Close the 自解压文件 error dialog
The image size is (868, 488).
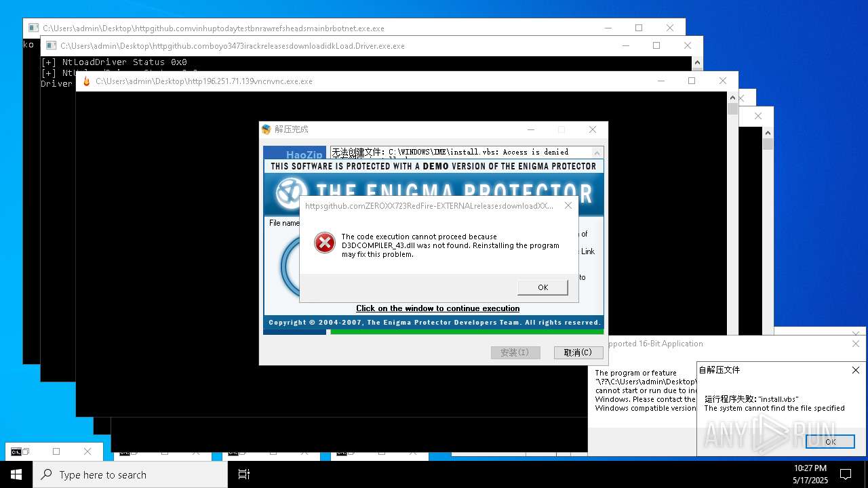[x=856, y=370]
